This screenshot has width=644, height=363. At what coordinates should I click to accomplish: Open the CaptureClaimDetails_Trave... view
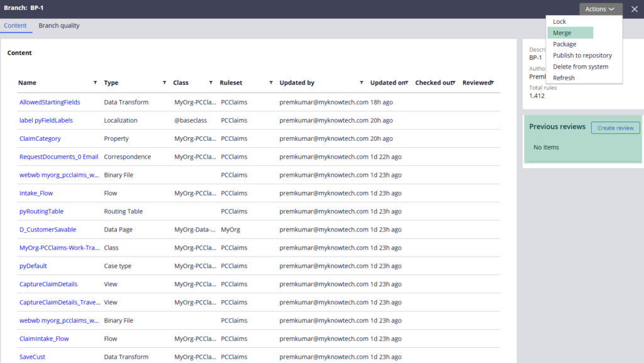click(x=60, y=302)
